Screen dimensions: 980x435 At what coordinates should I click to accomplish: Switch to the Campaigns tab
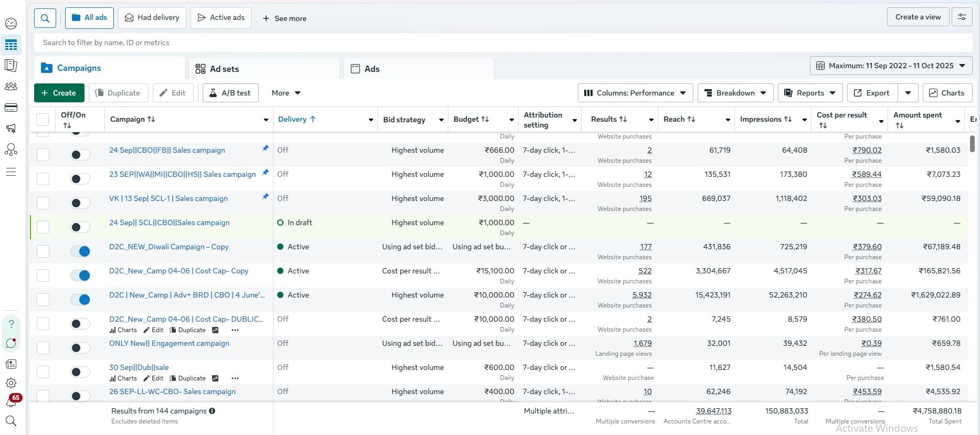point(109,68)
